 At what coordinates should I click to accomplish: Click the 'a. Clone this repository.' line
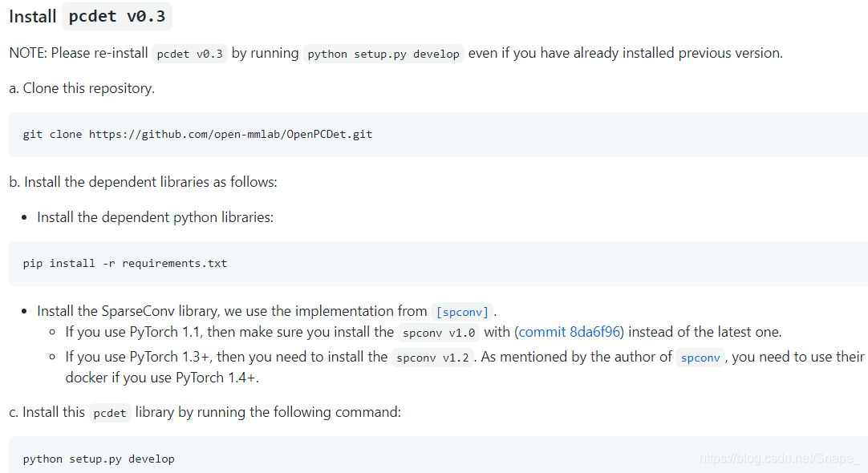pyautogui.click(x=82, y=88)
